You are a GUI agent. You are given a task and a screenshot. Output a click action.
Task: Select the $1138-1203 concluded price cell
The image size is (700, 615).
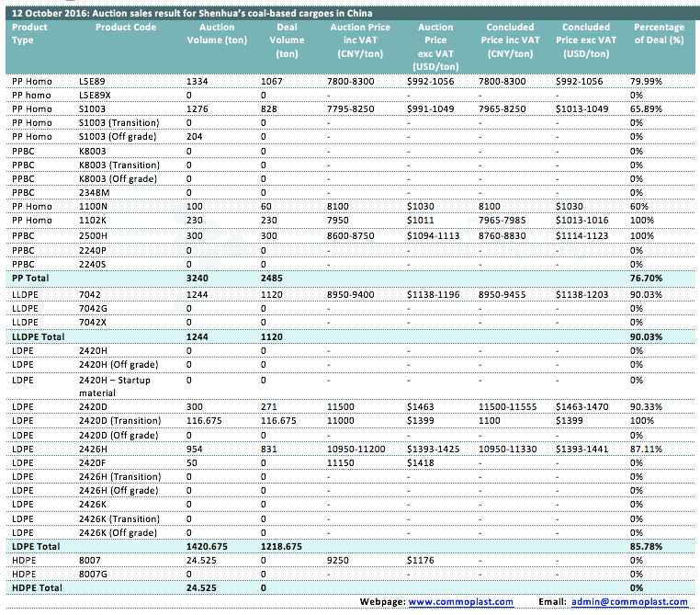pyautogui.click(x=581, y=295)
